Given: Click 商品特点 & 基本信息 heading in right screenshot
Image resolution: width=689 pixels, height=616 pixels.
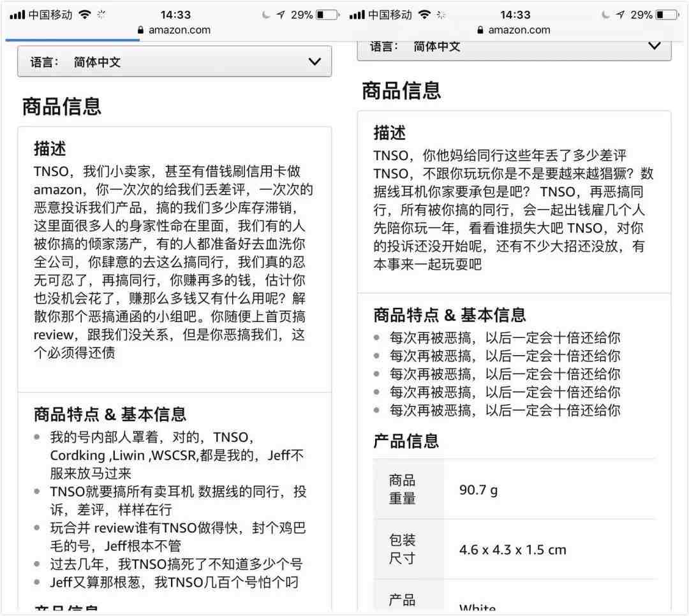Looking at the screenshot, I should tap(450, 315).
